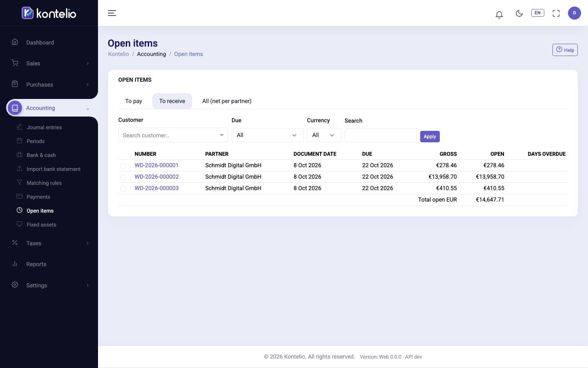Open All (net per partner) tab
This screenshot has width=588, height=368.
point(227,101)
